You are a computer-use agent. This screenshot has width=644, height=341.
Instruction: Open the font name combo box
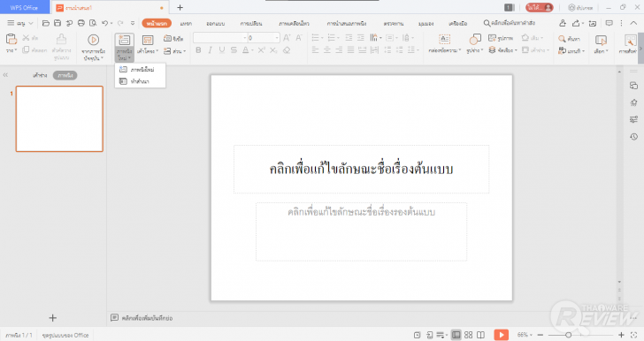pos(220,38)
